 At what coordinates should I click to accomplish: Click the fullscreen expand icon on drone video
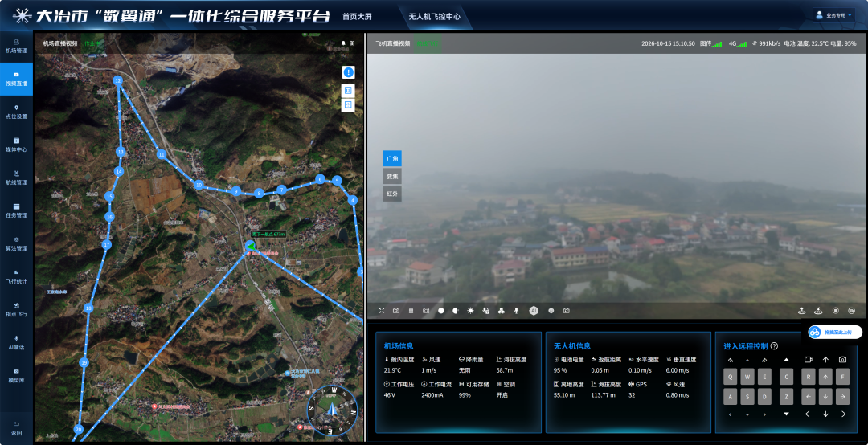pos(382,311)
